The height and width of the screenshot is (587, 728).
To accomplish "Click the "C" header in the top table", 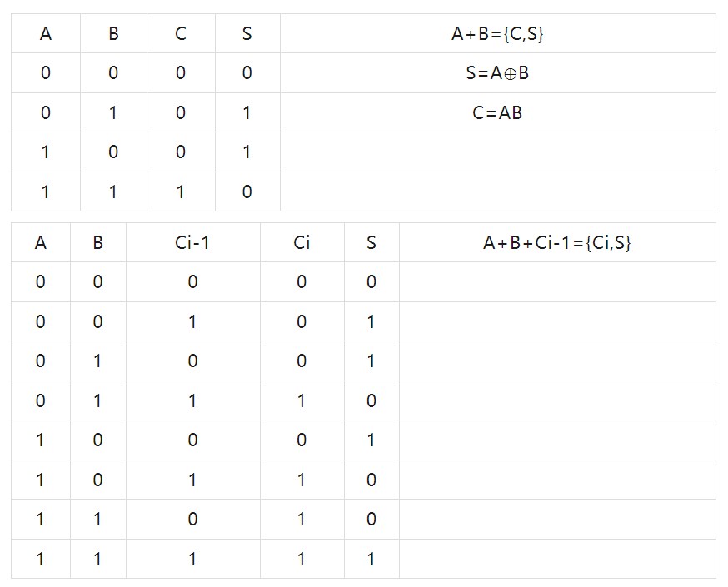I will tap(181, 33).
